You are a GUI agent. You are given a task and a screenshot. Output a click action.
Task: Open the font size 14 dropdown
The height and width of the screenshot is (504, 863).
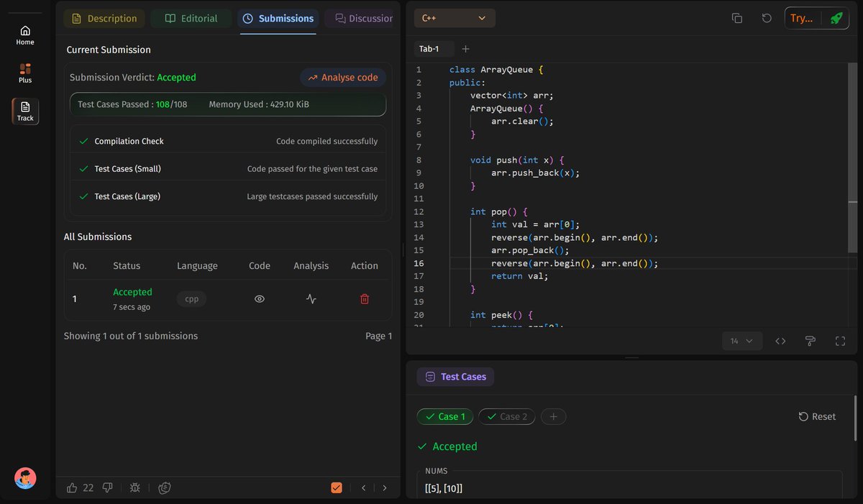click(741, 341)
